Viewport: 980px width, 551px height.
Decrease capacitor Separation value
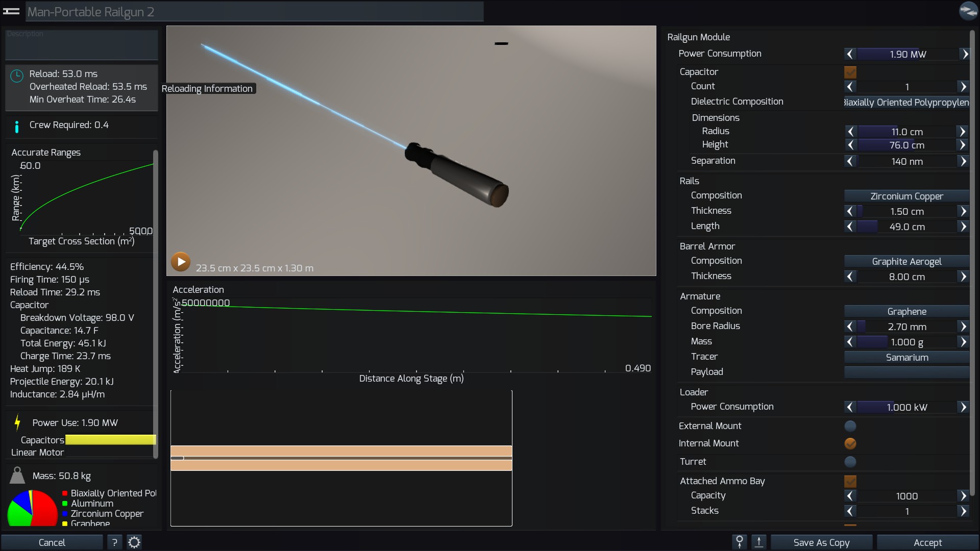tap(850, 161)
